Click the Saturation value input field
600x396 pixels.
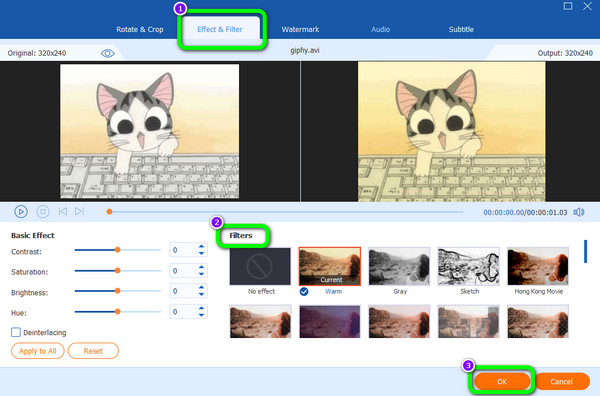[184, 271]
